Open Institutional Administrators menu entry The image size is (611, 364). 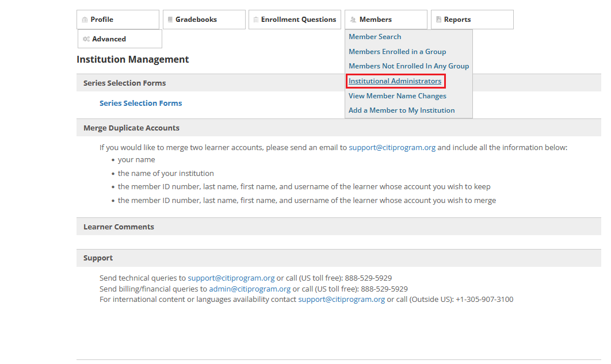tap(395, 81)
